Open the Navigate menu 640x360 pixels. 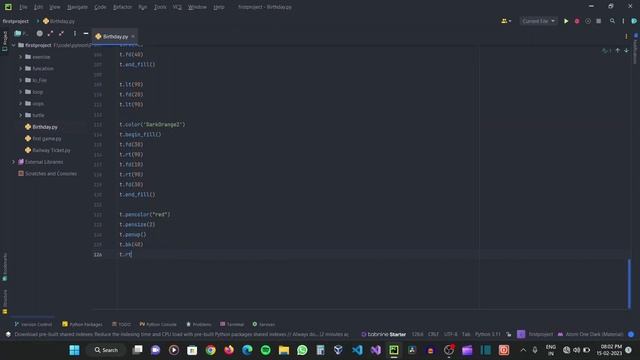tap(77, 7)
